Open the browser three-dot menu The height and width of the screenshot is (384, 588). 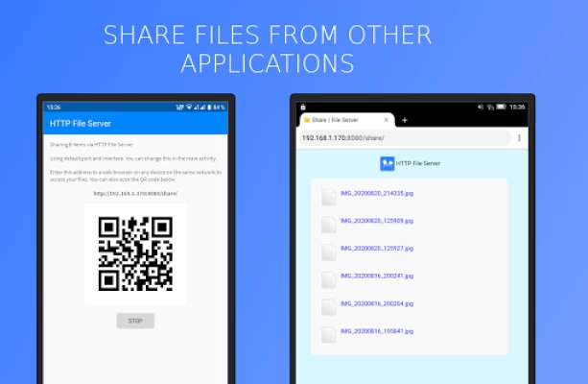[x=519, y=138]
